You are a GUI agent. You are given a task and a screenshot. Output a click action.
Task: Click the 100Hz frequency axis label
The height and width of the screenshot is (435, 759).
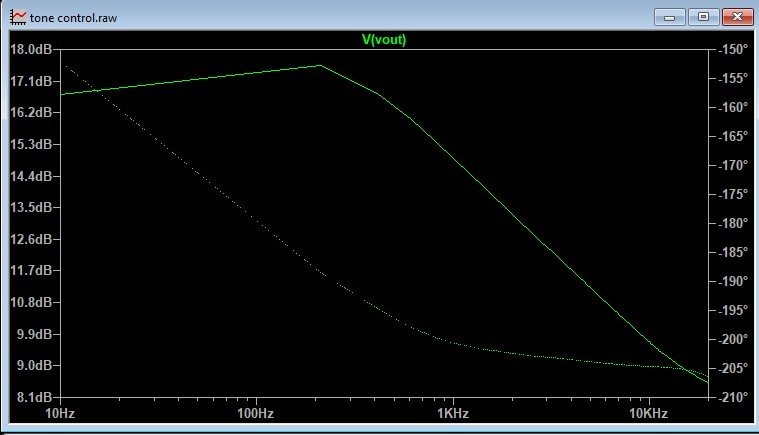[256, 414]
